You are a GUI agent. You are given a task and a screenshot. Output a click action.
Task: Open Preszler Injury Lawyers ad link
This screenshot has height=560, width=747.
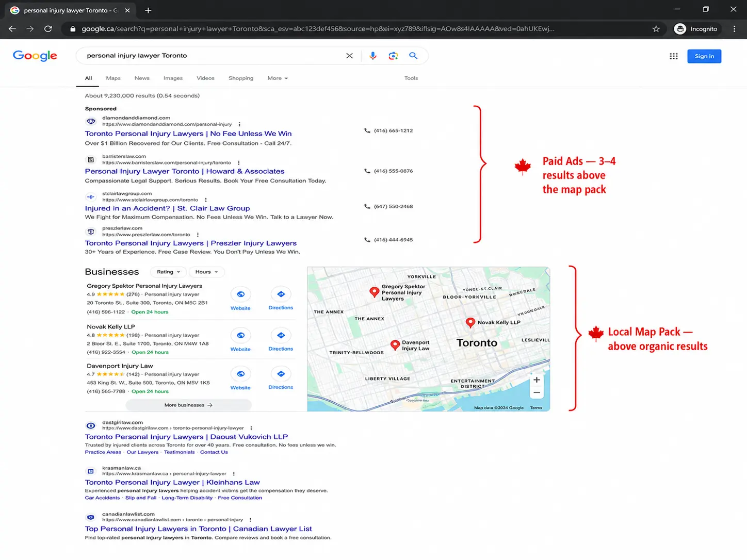(191, 243)
